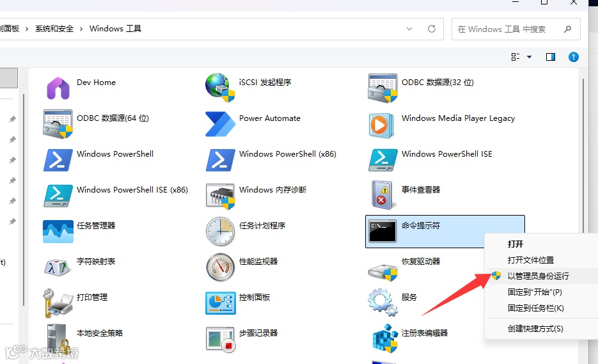The height and width of the screenshot is (364, 598).
Task: Select the 事件查看器 icon
Action: click(x=382, y=195)
